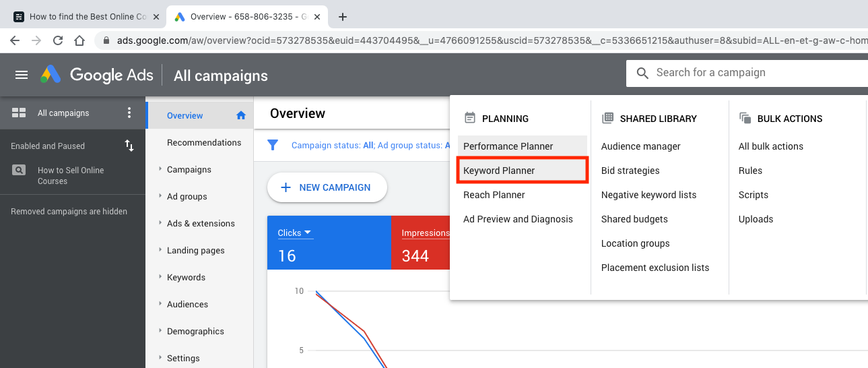Image resolution: width=868 pixels, height=368 pixels.
Task: Open Audience manager
Action: (x=640, y=146)
